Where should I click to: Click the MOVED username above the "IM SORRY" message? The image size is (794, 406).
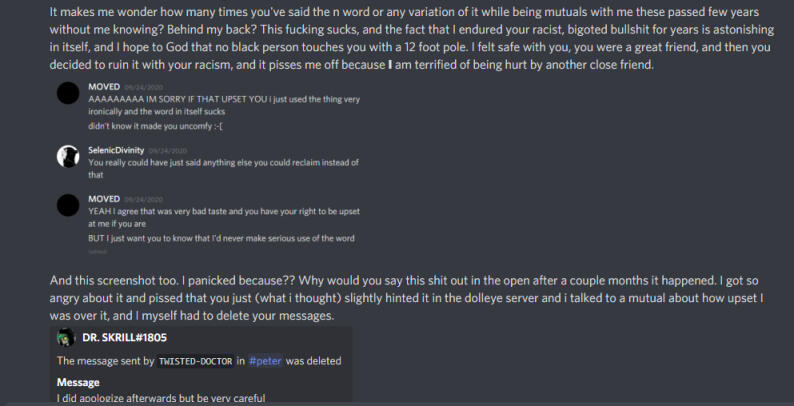pos(104,87)
